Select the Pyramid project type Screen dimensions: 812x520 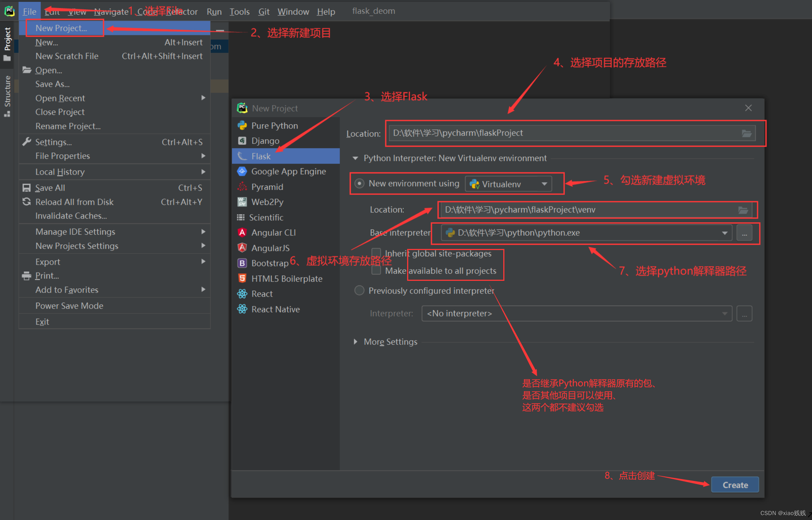267,187
